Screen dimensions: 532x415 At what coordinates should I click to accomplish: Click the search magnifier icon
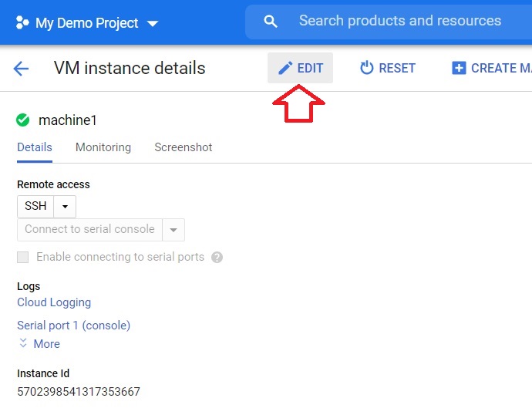271,21
